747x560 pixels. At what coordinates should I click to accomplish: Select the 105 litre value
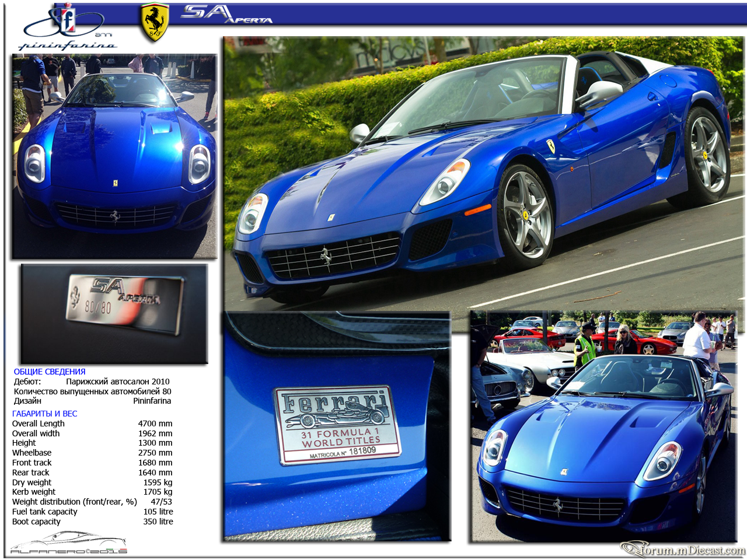click(x=158, y=512)
